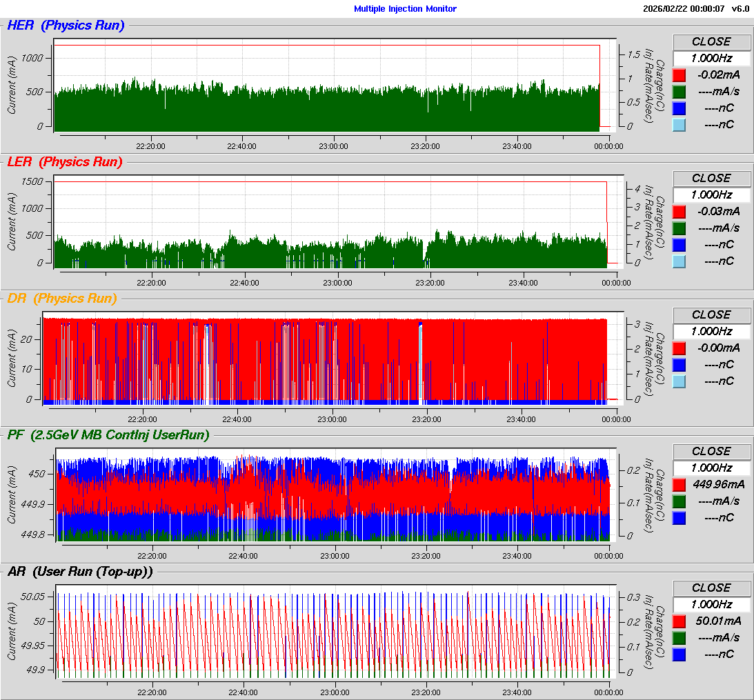This screenshot has height=700, width=754.
Task: Toggle LER red current legend square
Action: (x=679, y=212)
